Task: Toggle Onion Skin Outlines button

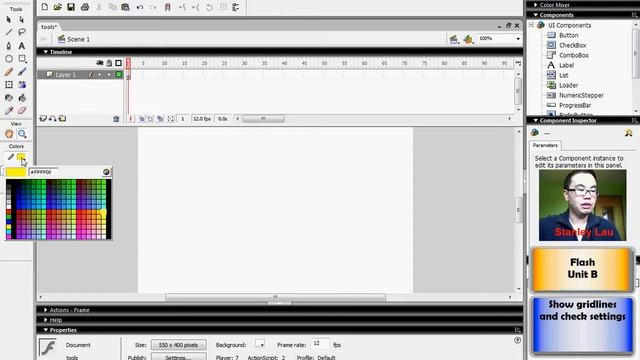Action: [x=150, y=119]
